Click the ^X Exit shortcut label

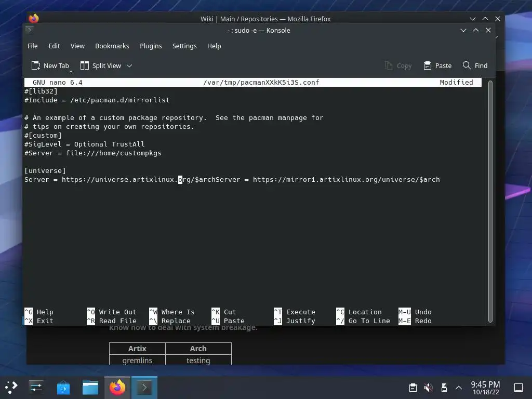coord(39,321)
